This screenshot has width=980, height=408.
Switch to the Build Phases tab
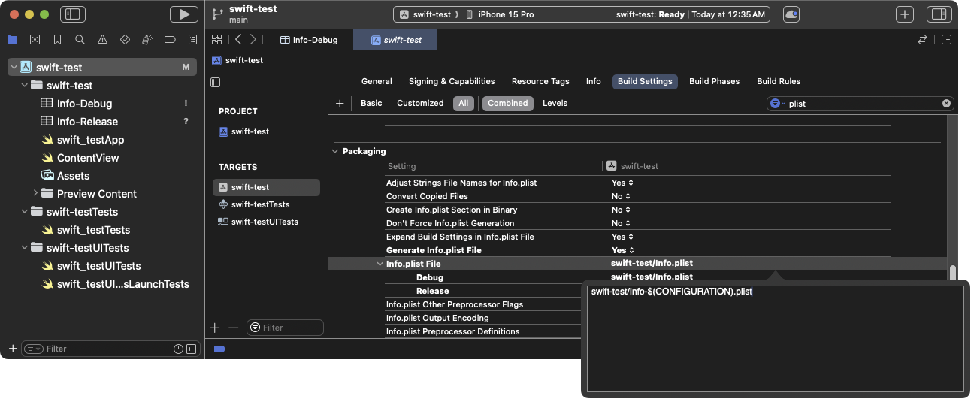[x=714, y=81]
